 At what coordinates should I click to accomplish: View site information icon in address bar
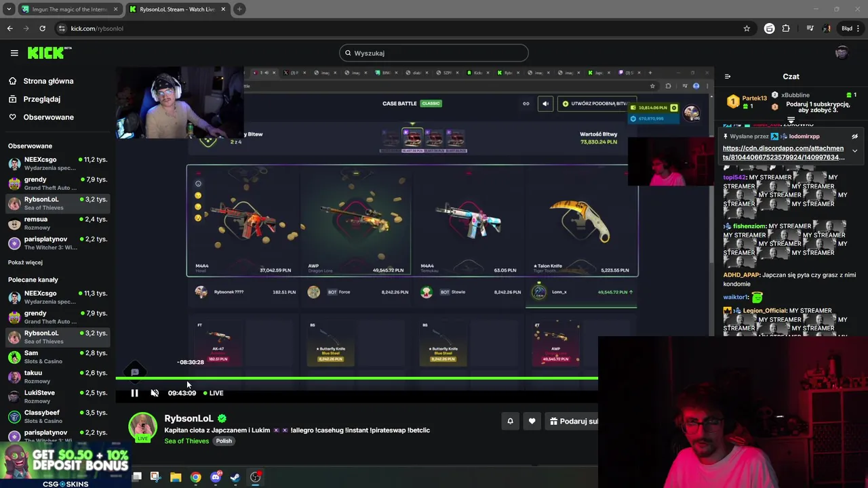click(x=62, y=28)
